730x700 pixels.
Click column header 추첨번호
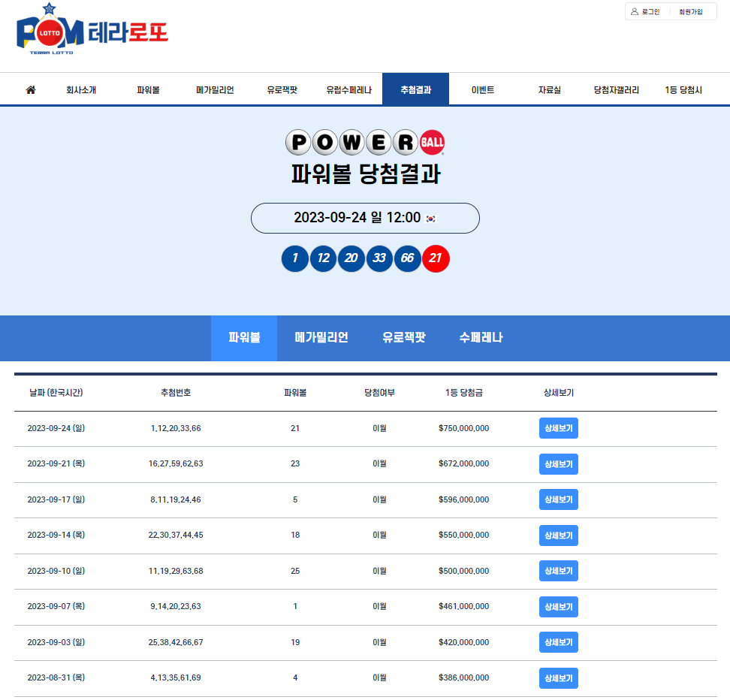click(176, 393)
